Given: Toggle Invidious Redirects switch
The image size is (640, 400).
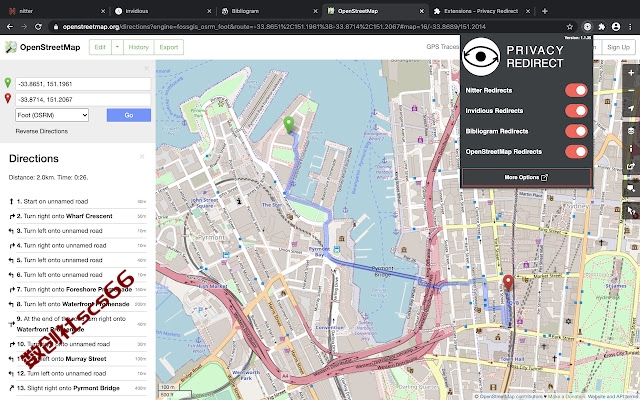Looking at the screenshot, I should [576, 111].
